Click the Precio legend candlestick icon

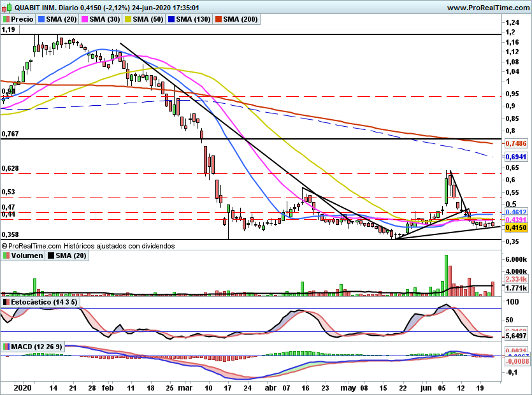pyautogui.click(x=6, y=19)
